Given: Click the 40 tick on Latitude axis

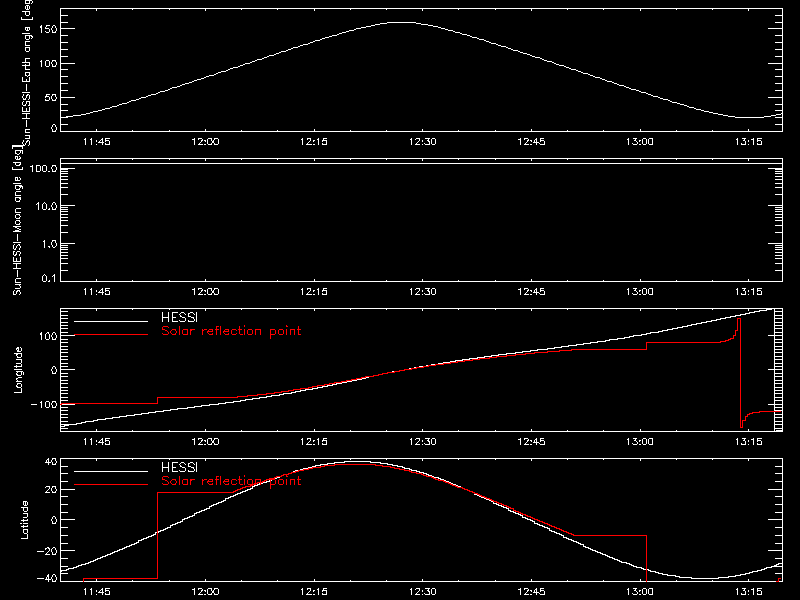Looking at the screenshot, I should click(x=51, y=462).
